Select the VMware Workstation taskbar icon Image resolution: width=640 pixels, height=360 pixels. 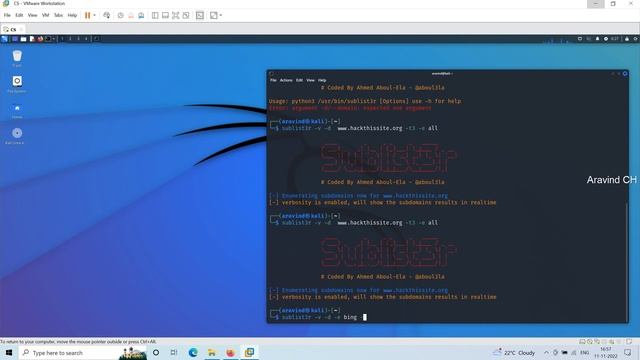(249, 353)
